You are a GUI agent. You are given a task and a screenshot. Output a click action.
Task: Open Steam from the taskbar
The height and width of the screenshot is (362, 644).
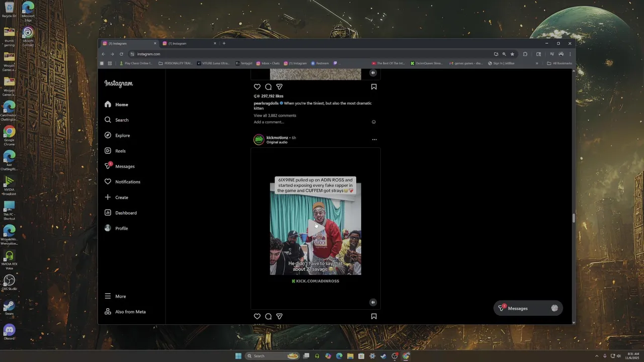coord(383,356)
